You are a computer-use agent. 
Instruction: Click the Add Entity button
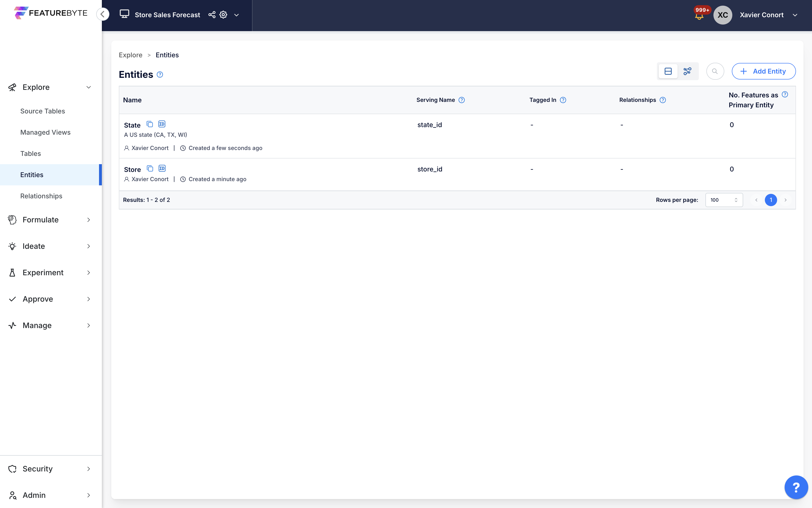(763, 71)
